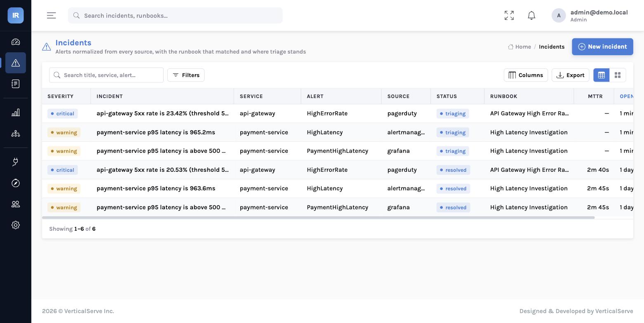This screenshot has width=644, height=323.
Task: Click triaging status on 23.42% incident row
Action: click(452, 113)
